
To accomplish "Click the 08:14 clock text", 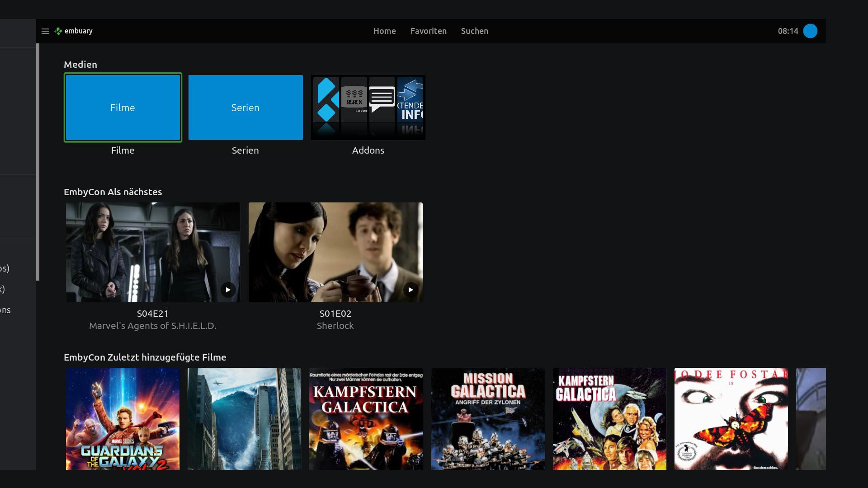I will [788, 31].
